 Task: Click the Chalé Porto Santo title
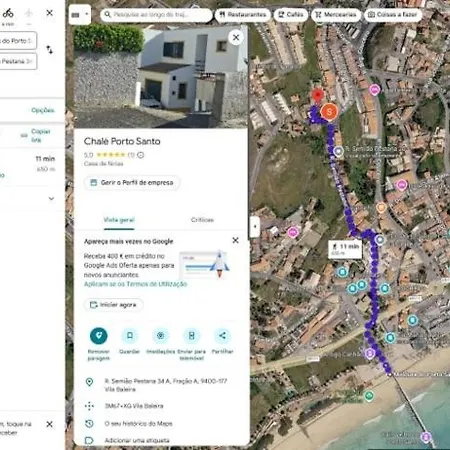122,141
